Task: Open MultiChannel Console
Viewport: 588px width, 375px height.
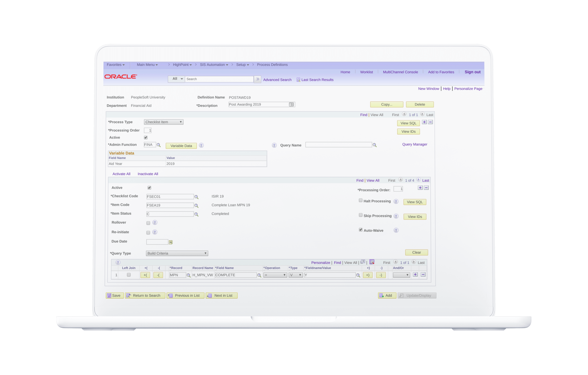Action: pos(400,72)
